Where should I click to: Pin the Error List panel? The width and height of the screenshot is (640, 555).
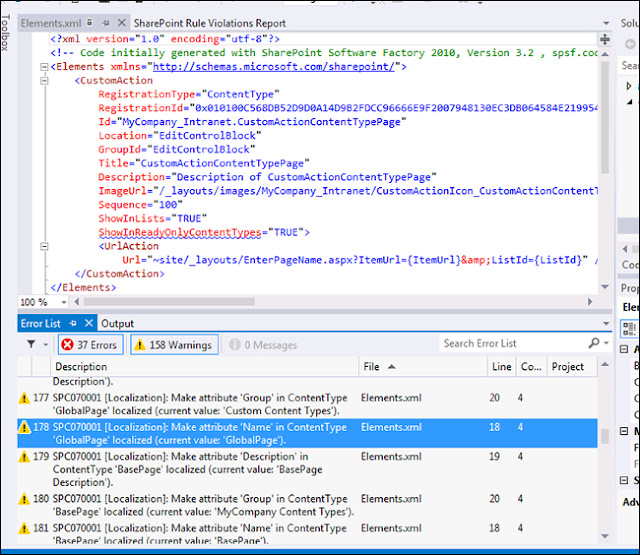[x=73, y=324]
